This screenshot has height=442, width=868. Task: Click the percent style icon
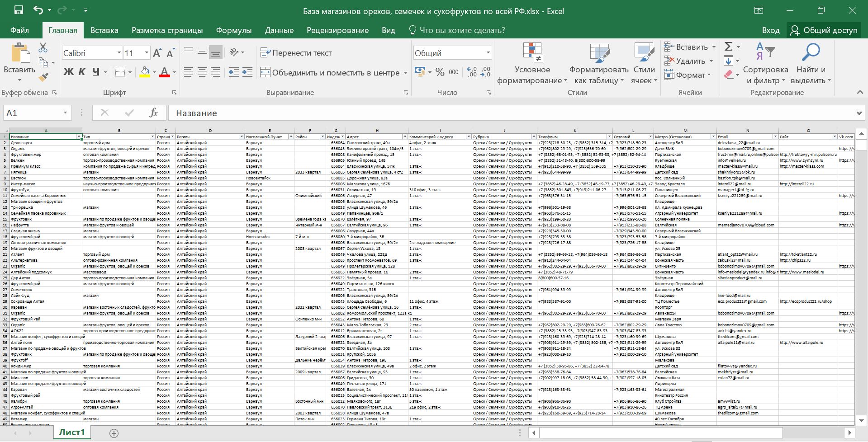click(440, 72)
